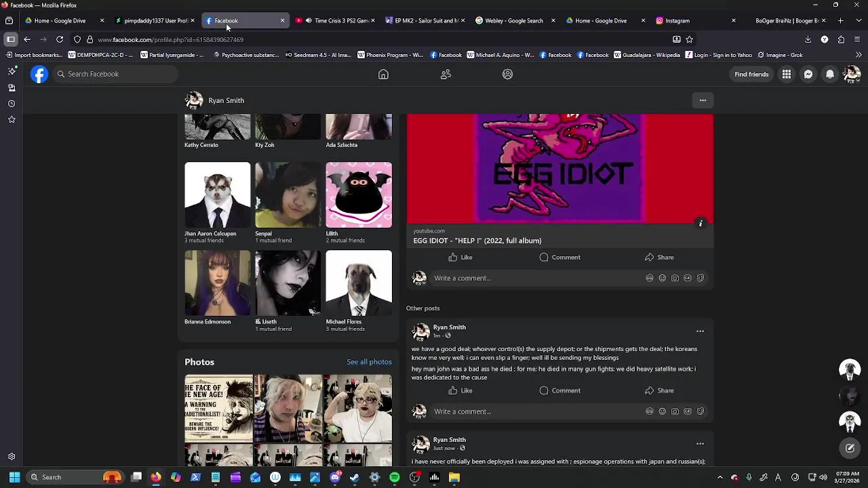Open the EGG IDIOT full album link title
The image size is (868, 488).
click(477, 241)
